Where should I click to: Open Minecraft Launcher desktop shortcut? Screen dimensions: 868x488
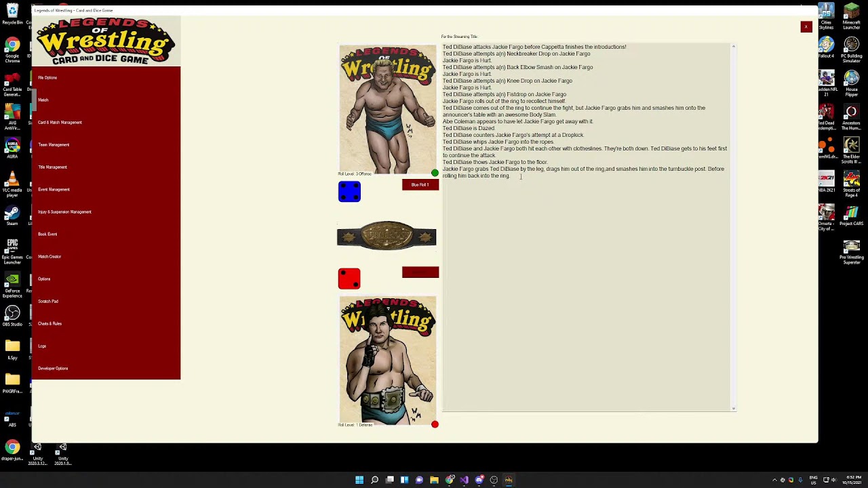click(852, 16)
